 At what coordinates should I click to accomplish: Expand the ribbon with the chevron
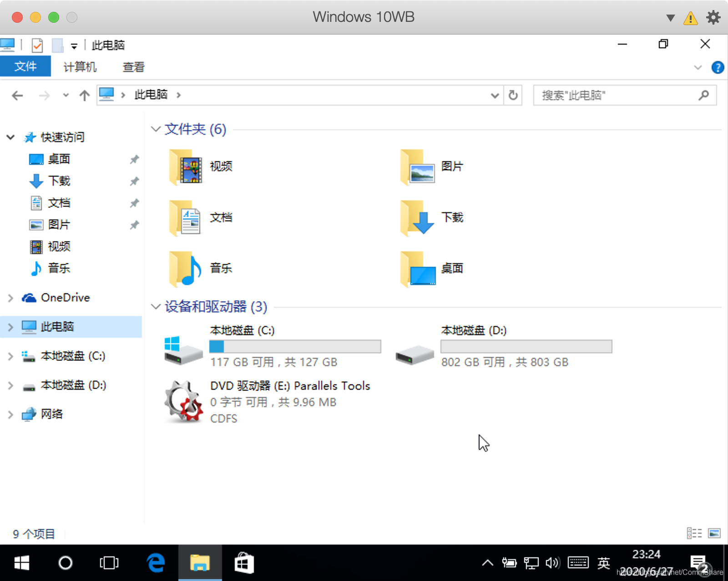pyautogui.click(x=698, y=67)
